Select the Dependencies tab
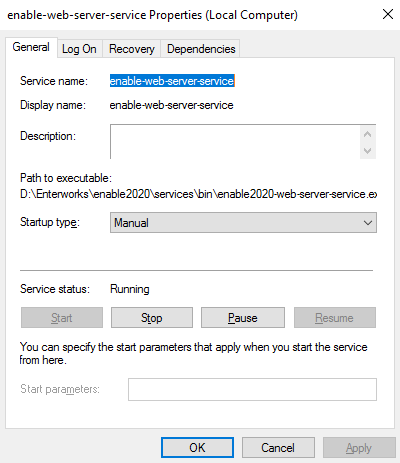400x463 pixels. click(x=201, y=49)
